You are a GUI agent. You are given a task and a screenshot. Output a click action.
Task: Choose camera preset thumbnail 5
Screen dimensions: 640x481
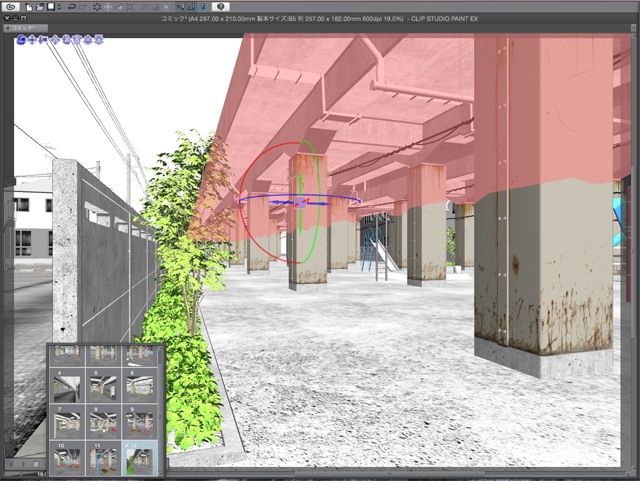103,386
